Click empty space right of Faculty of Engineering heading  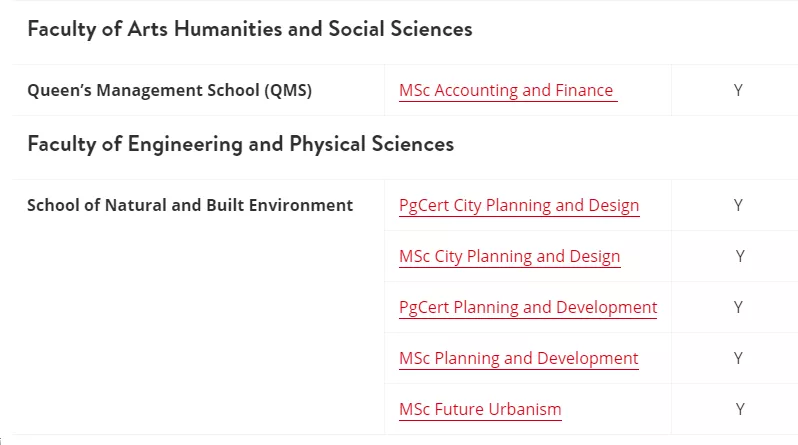[620, 144]
